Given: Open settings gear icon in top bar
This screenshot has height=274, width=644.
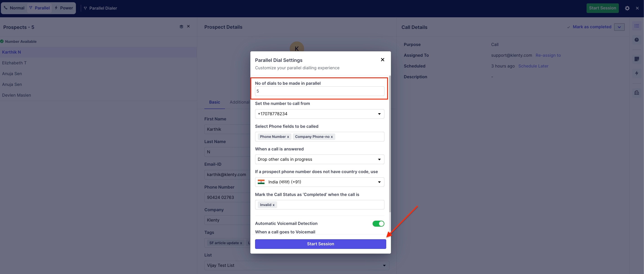Looking at the screenshot, I should coord(627,8).
